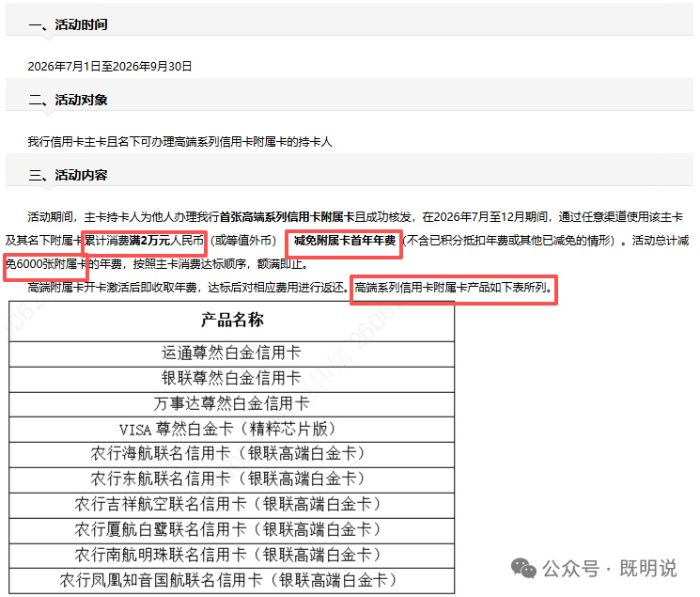Screen dimensions: 700x597
Task: Click the table header 产品名称
Action: coord(232,321)
